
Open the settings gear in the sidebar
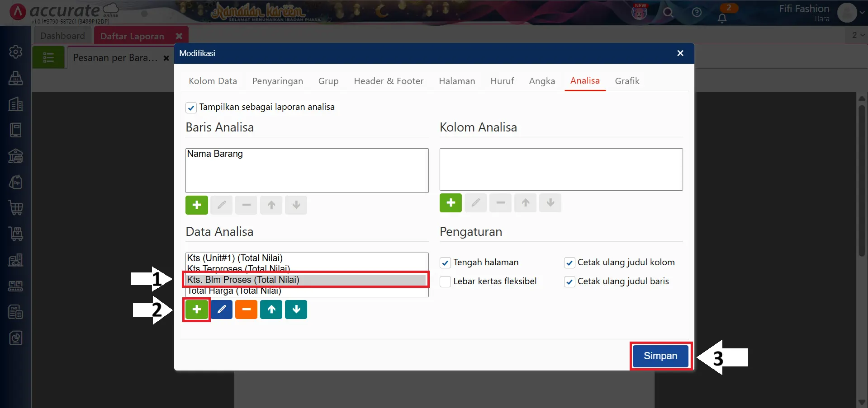(16, 52)
